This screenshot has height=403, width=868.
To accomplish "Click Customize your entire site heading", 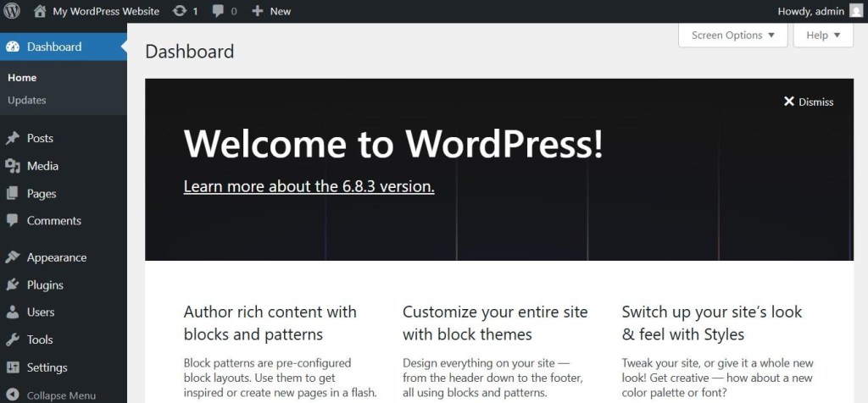I will [495, 323].
